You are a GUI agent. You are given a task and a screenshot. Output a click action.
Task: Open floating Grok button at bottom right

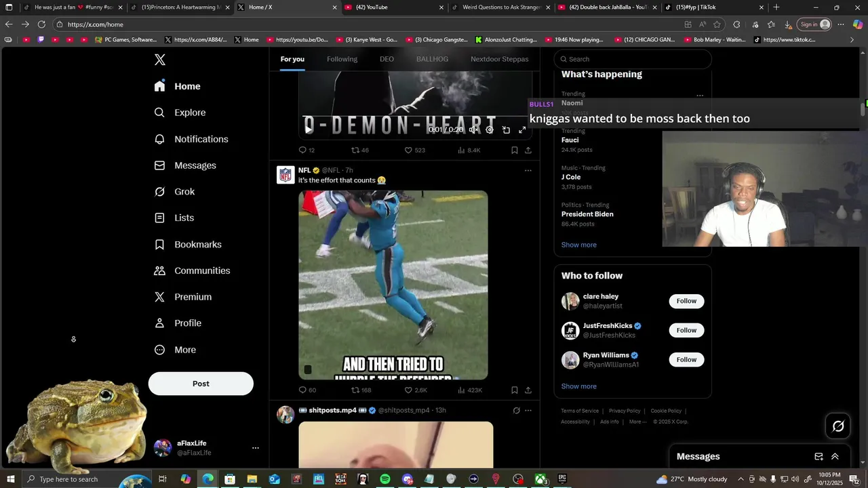(838, 426)
